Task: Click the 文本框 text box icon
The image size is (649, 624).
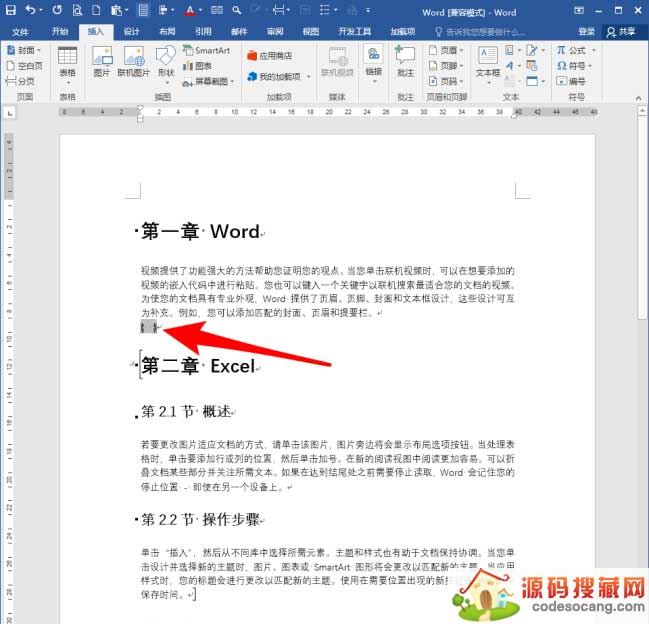Action: pos(488,60)
